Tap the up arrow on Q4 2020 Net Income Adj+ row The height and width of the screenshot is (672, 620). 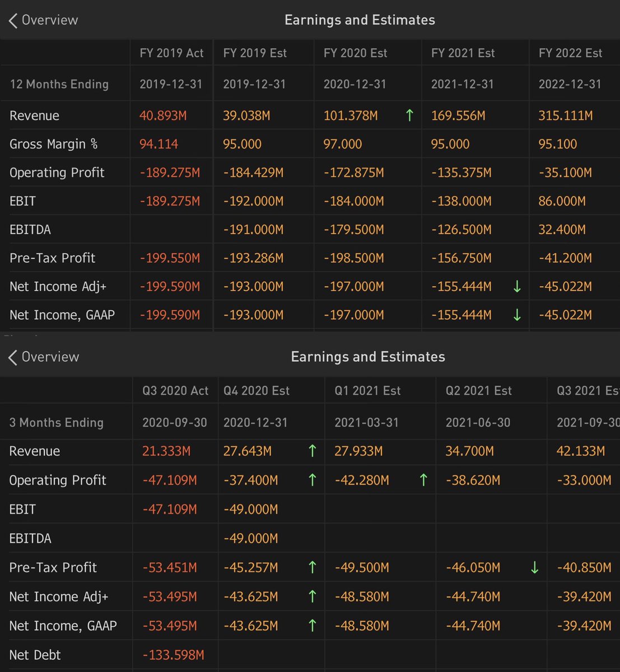pos(313,596)
